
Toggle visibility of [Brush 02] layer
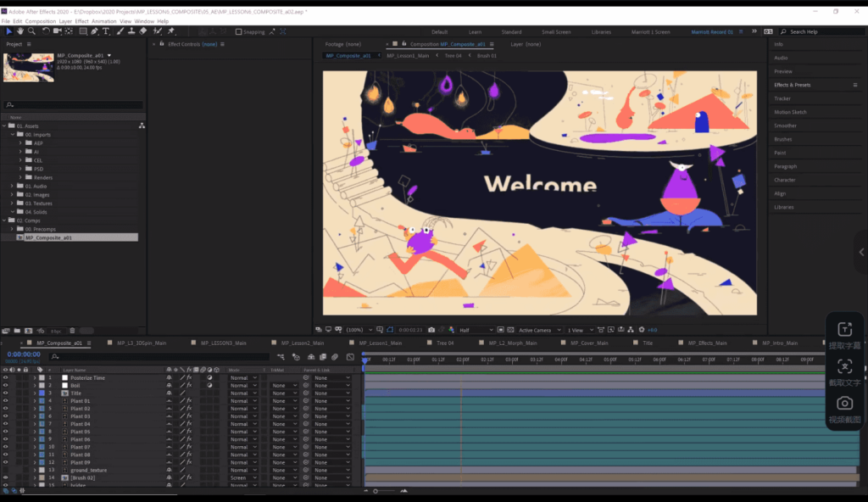(x=6, y=477)
